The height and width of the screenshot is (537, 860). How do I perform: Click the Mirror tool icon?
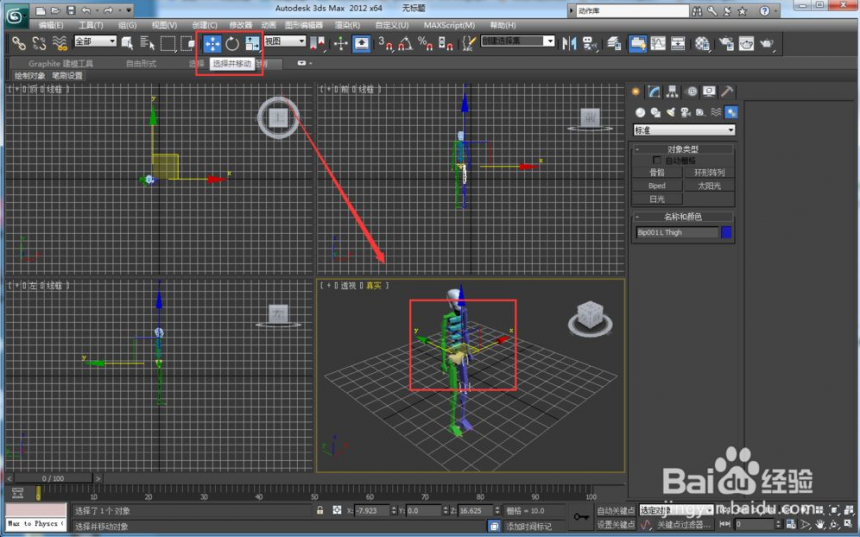569,43
